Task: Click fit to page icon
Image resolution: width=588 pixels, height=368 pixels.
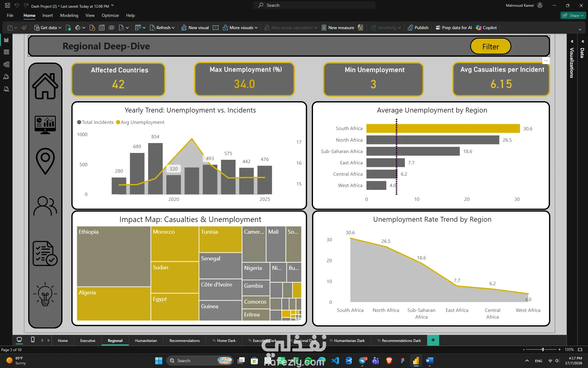Action: (580, 350)
